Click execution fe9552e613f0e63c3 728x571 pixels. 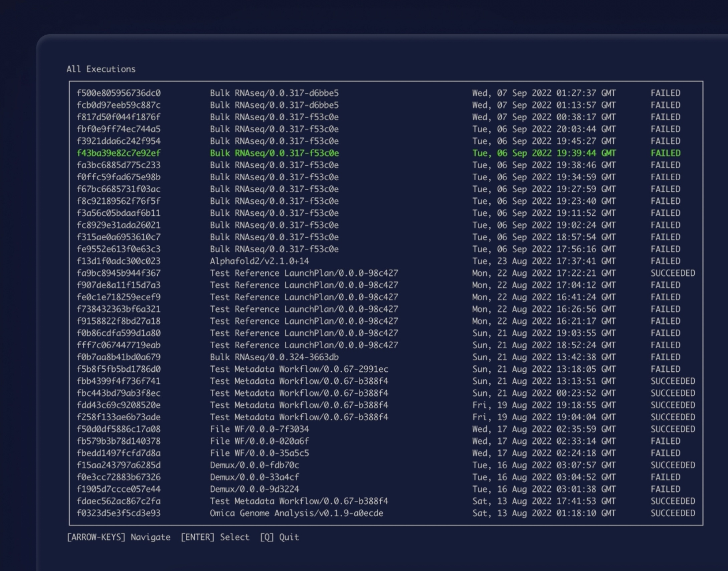pos(118,249)
